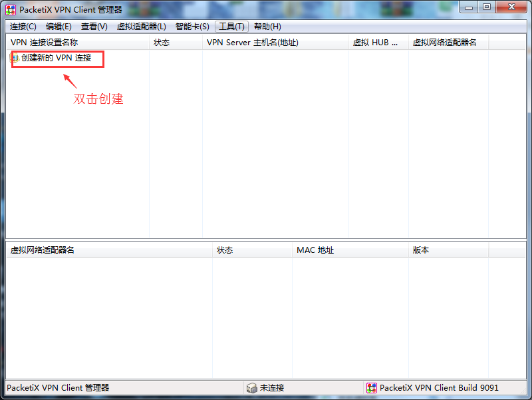Click the PacketiX app icon in title bar
The height and width of the screenshot is (400, 532).
point(11,10)
